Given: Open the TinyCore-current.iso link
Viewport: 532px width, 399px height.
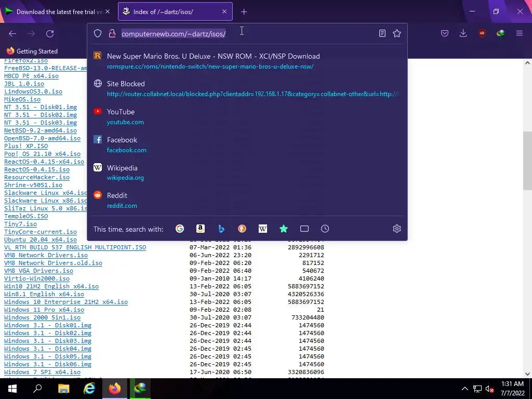Looking at the screenshot, I should [41, 232].
